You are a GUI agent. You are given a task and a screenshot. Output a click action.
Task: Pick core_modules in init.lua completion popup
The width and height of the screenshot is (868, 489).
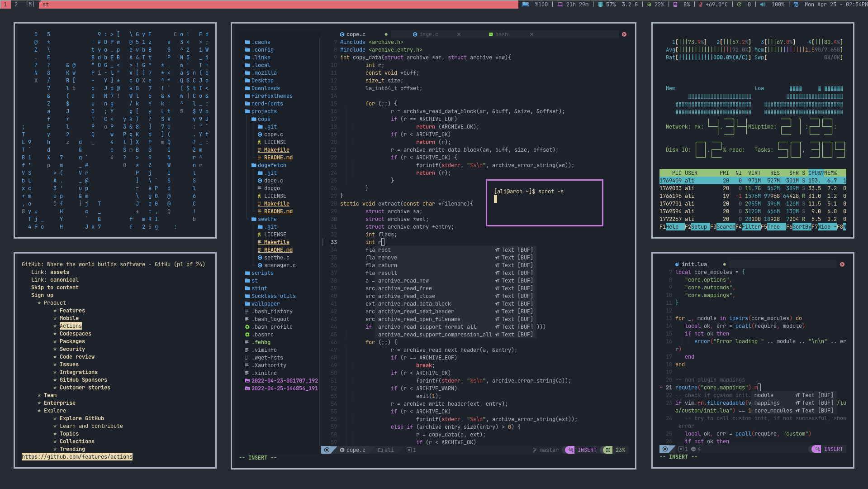tap(794, 411)
